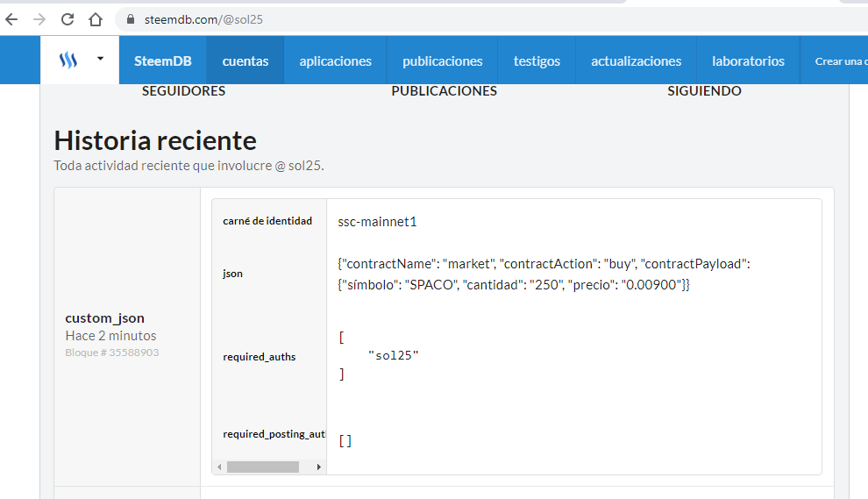868x499 pixels.
Task: Click the SPACO cantidad precio JSON line
Action: [514, 285]
